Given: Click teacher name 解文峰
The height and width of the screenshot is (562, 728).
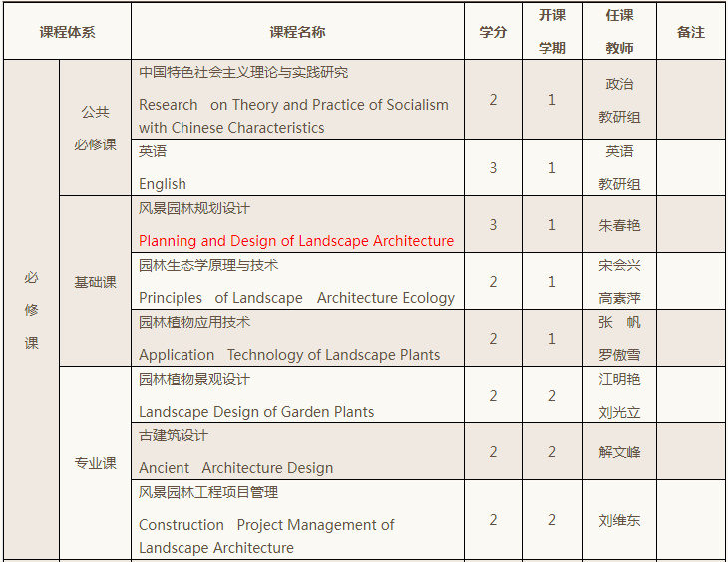Looking at the screenshot, I should tap(620, 452).
